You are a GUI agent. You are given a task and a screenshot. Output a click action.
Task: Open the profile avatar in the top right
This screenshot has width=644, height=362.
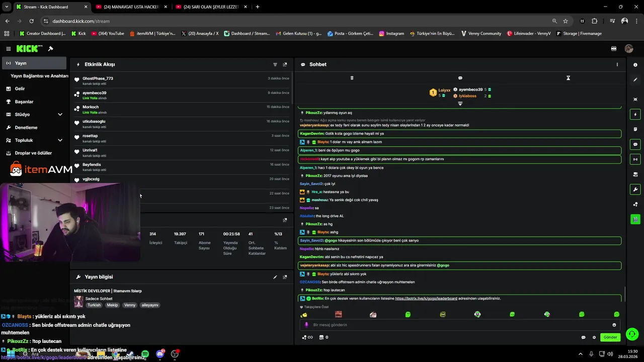point(629,49)
